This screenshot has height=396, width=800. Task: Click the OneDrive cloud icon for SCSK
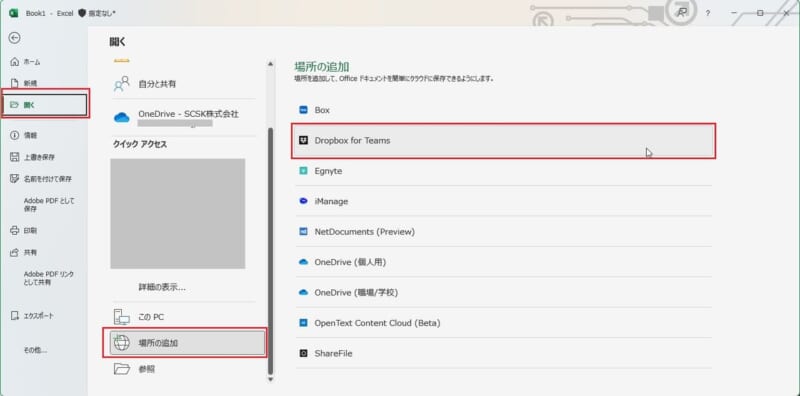(x=122, y=118)
